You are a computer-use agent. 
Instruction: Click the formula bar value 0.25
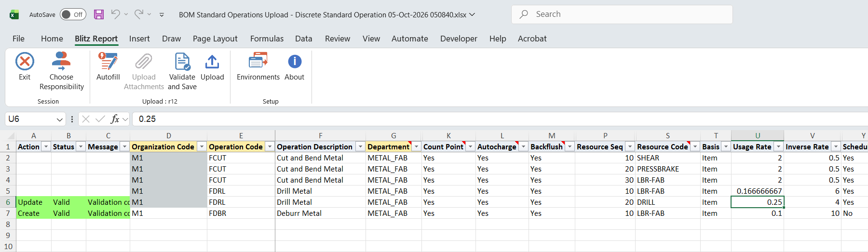pyautogui.click(x=148, y=119)
